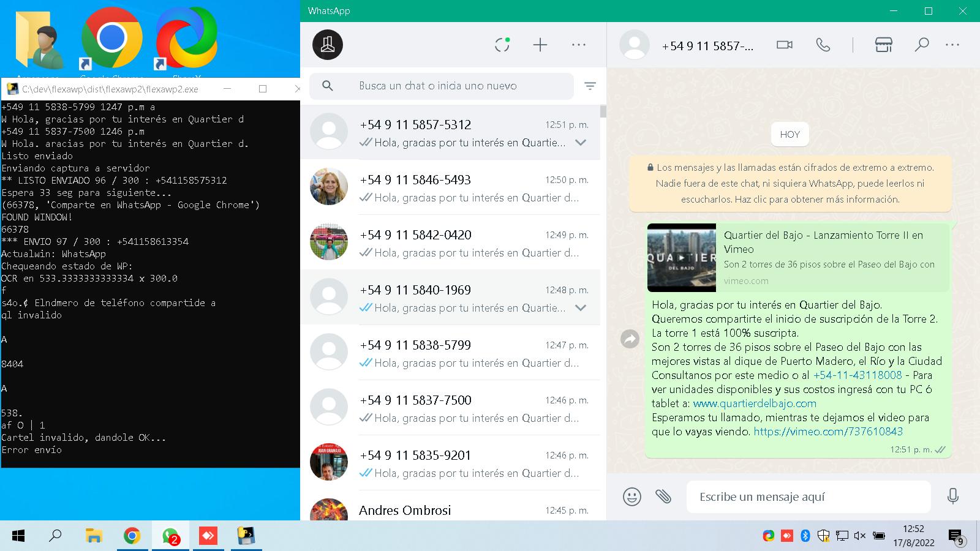Screen dimensions: 980x551
Task: Open taskbar clock 12:52 date
Action: 913,536
